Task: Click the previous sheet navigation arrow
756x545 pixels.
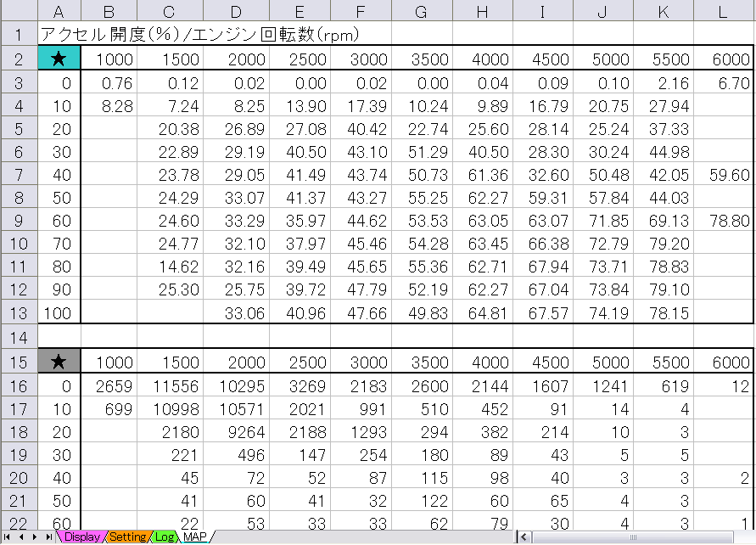Action: point(21,537)
